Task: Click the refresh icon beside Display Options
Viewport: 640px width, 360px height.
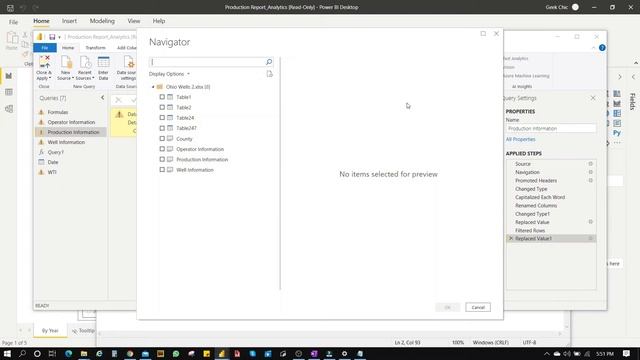Action: pos(269,74)
